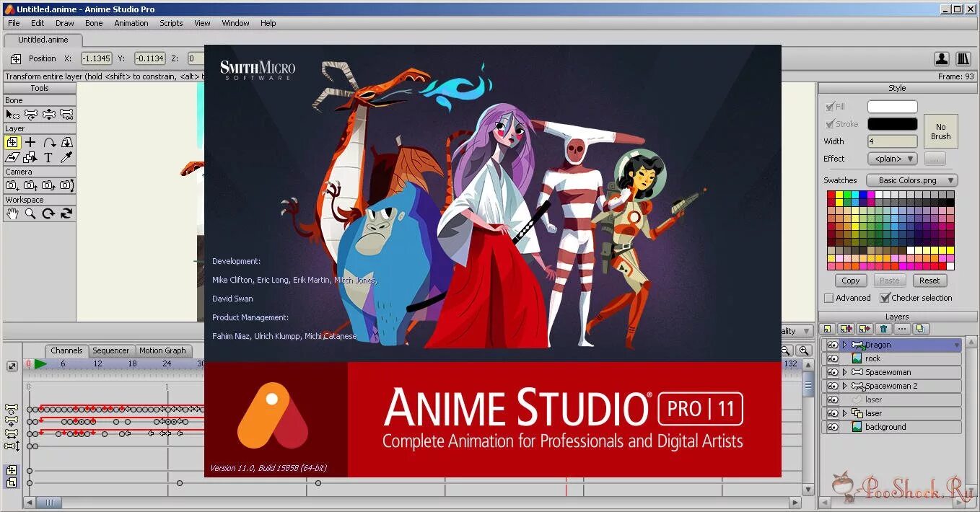Open layer options ellipsis button
Viewport: 980px width, 512px height.
click(x=902, y=329)
